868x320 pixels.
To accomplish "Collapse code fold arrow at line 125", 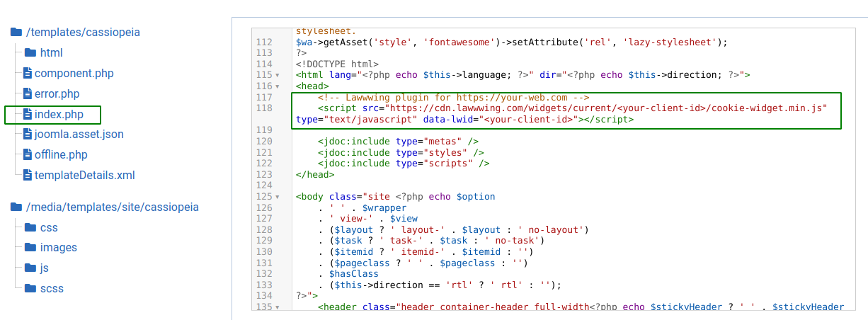I will point(278,197).
